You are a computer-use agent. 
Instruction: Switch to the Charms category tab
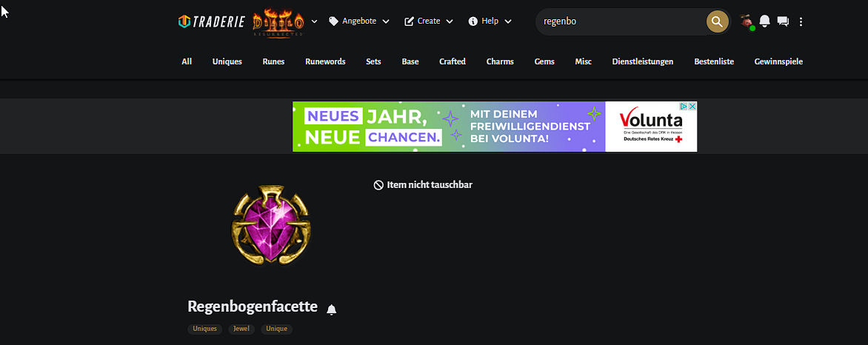pos(500,61)
